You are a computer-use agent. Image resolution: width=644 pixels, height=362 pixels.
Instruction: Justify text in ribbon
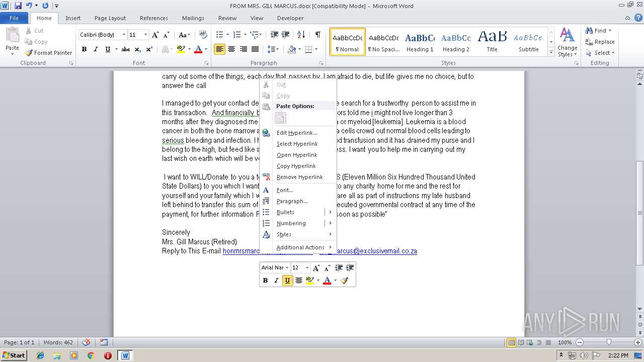pos(255,49)
